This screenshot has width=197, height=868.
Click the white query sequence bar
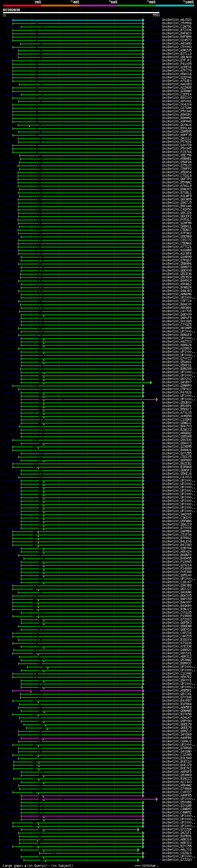click(x=81, y=13)
